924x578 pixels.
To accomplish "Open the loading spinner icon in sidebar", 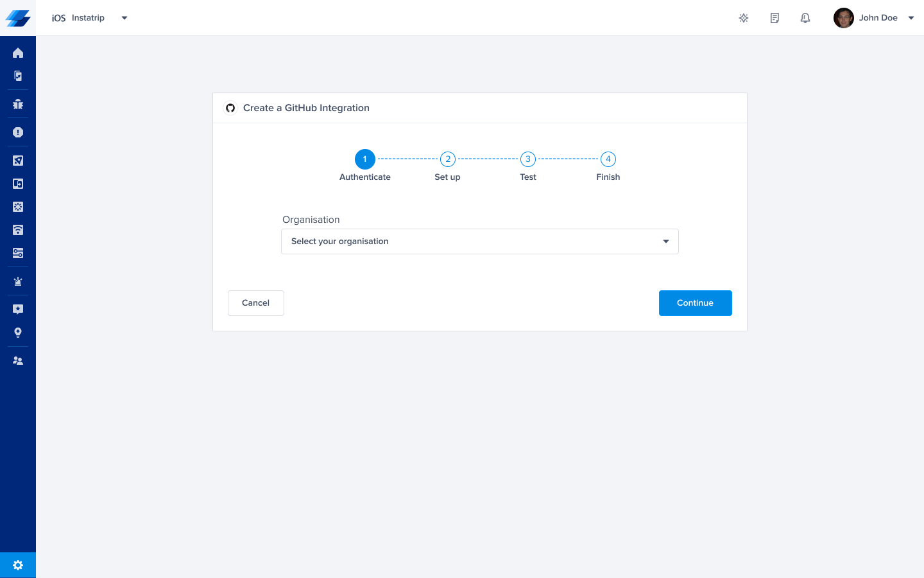I will pos(18,207).
